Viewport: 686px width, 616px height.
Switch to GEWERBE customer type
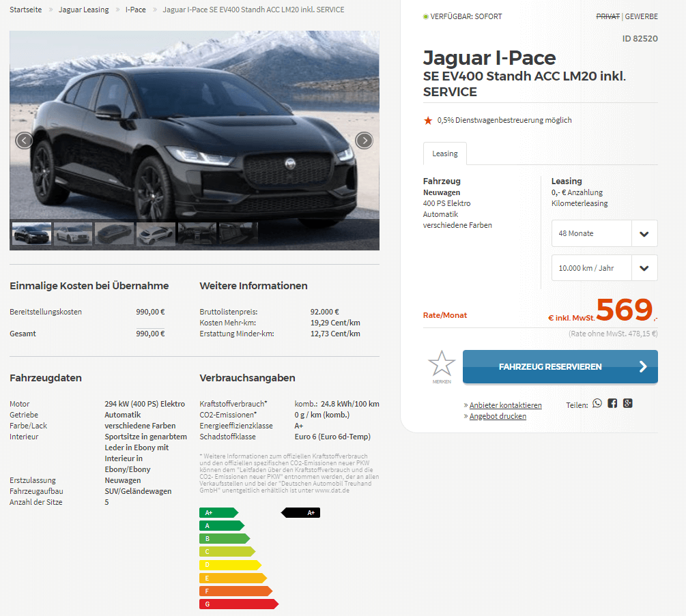[642, 16]
